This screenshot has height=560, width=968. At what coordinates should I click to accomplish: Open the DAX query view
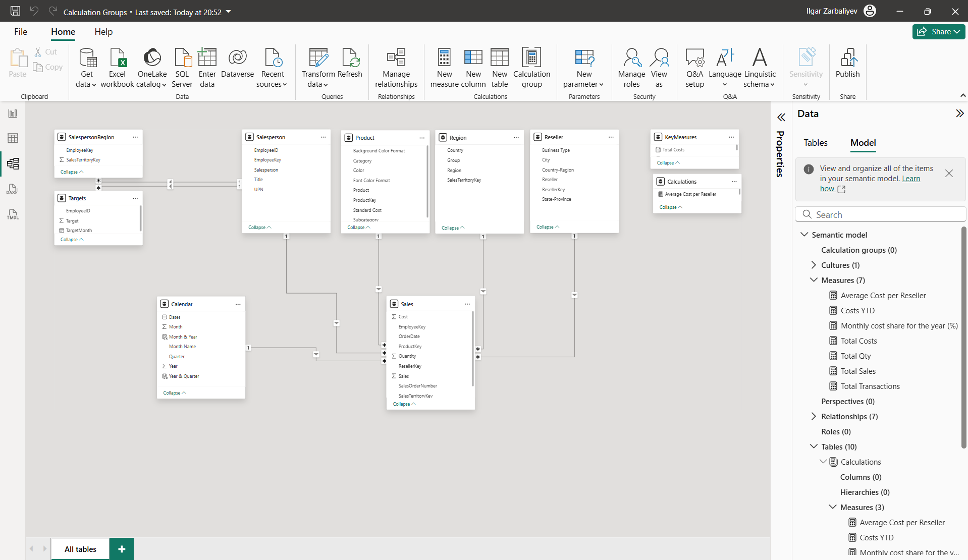13,189
